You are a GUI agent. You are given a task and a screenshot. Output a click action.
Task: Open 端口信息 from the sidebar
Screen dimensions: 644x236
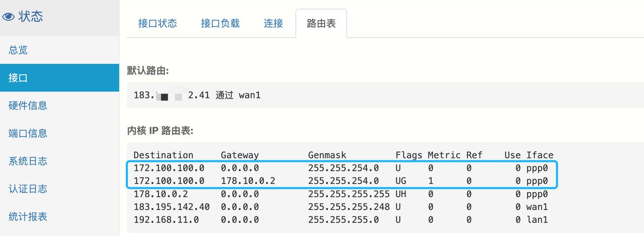pyautogui.click(x=28, y=133)
